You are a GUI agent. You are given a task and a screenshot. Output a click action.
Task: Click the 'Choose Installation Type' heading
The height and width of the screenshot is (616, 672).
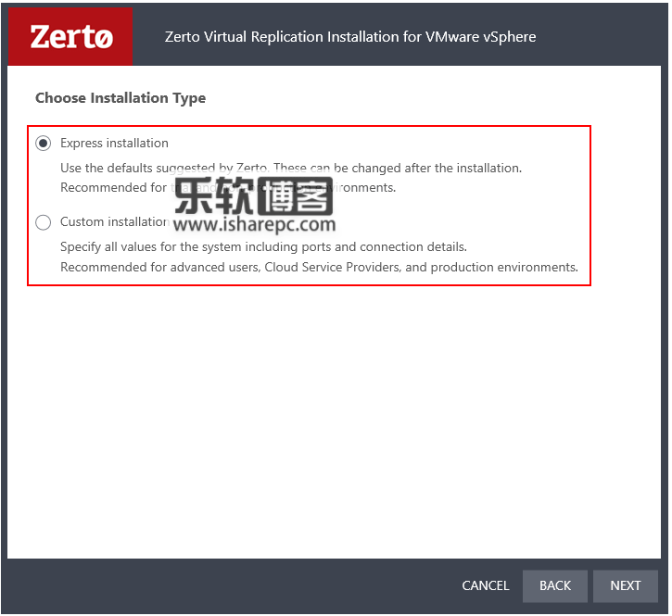[x=120, y=97]
